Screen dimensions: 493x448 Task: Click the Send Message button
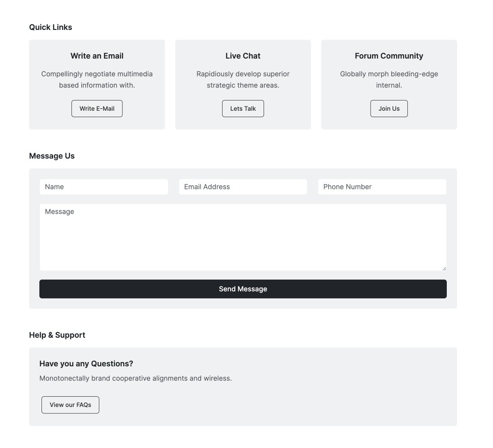click(243, 289)
